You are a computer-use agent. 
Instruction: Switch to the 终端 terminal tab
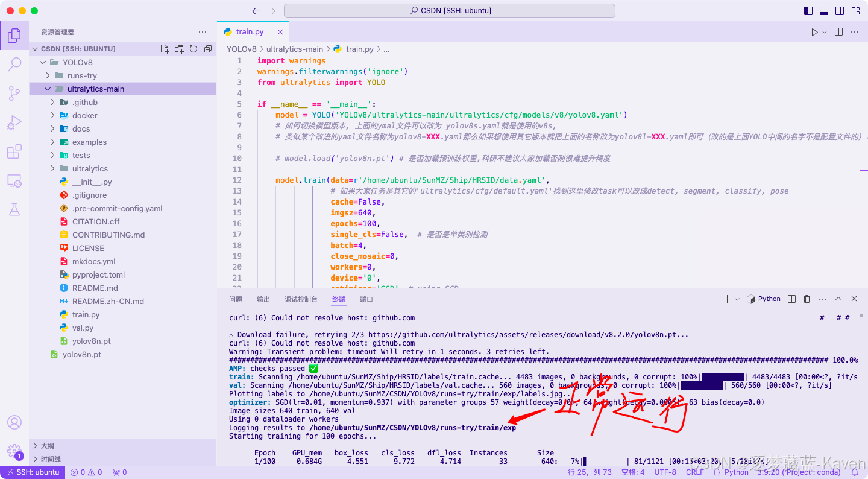click(339, 299)
